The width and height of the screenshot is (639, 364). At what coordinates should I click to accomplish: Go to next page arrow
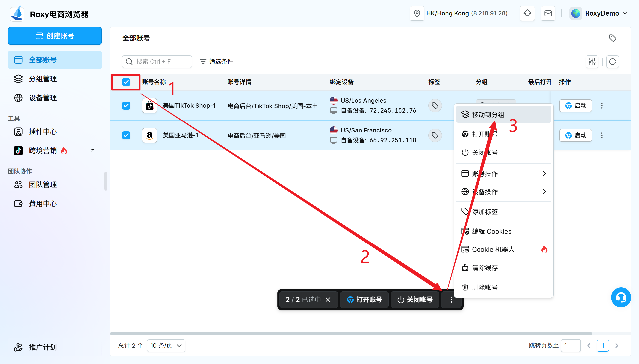[x=617, y=346]
